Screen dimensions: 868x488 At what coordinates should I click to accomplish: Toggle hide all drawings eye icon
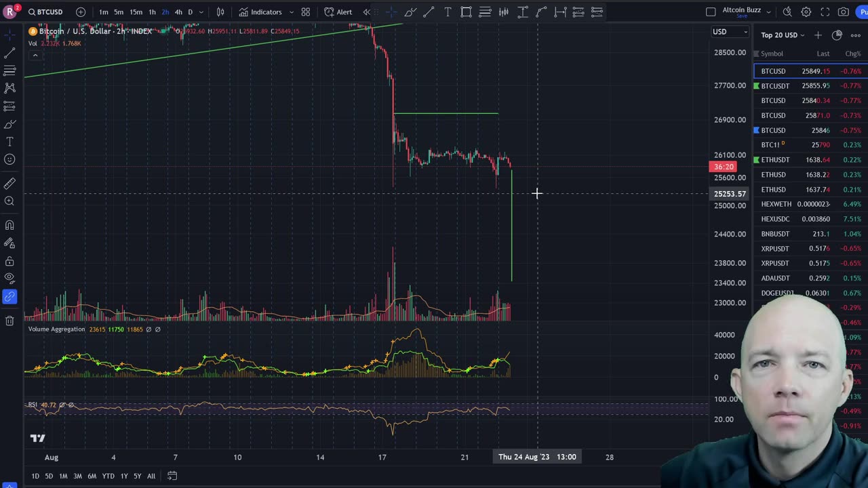pos(9,278)
